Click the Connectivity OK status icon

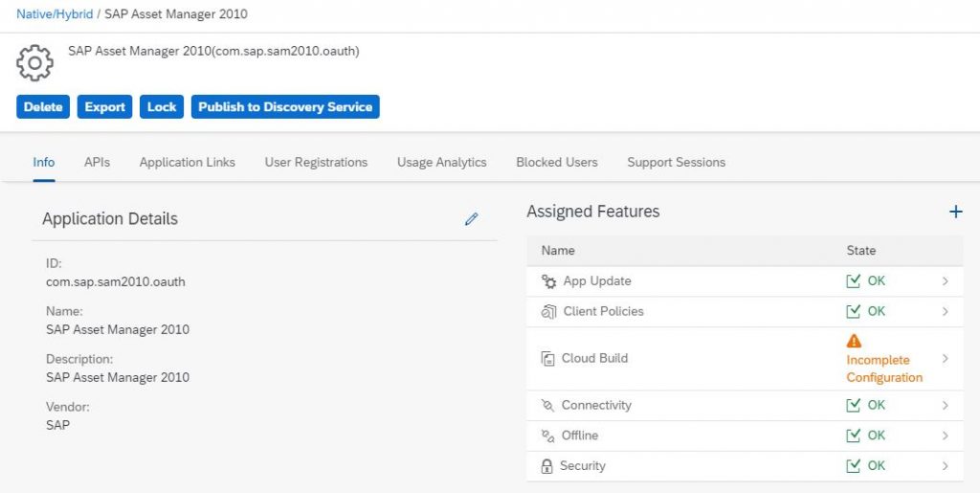(x=853, y=406)
